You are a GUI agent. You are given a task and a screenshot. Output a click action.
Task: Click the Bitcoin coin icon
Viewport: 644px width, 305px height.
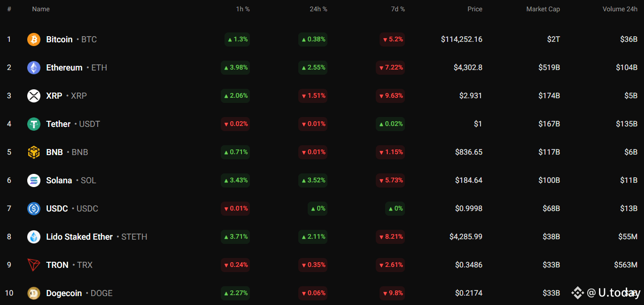pyautogui.click(x=34, y=39)
